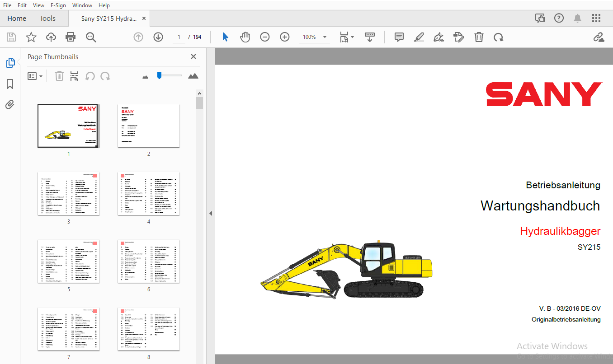This screenshot has width=613, height=364.
Task: Switch to the Tools tab
Action: pyautogui.click(x=47, y=19)
